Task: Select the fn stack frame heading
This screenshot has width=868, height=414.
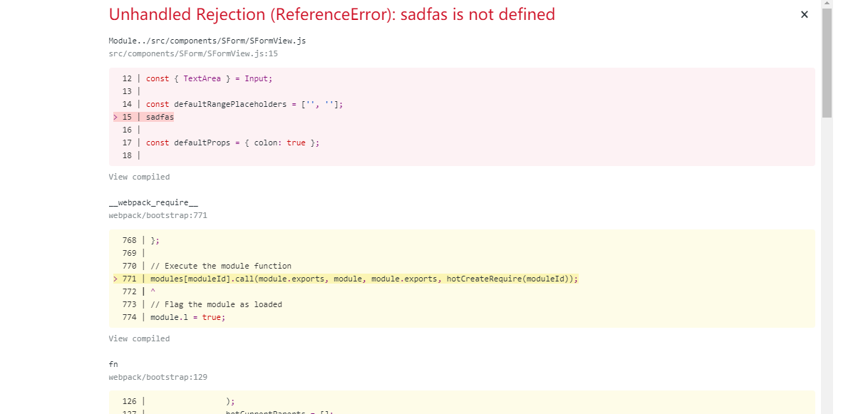Action: coord(112,364)
